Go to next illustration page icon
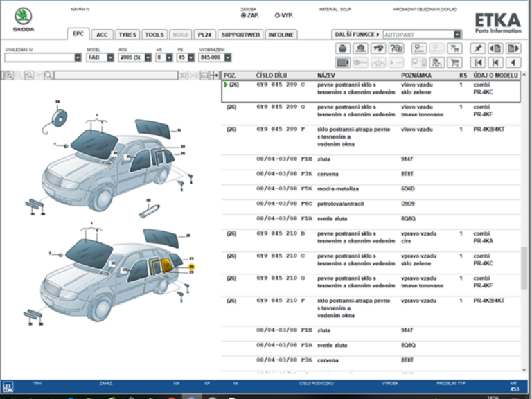The width and height of the screenshot is (532, 399). click(x=513, y=48)
